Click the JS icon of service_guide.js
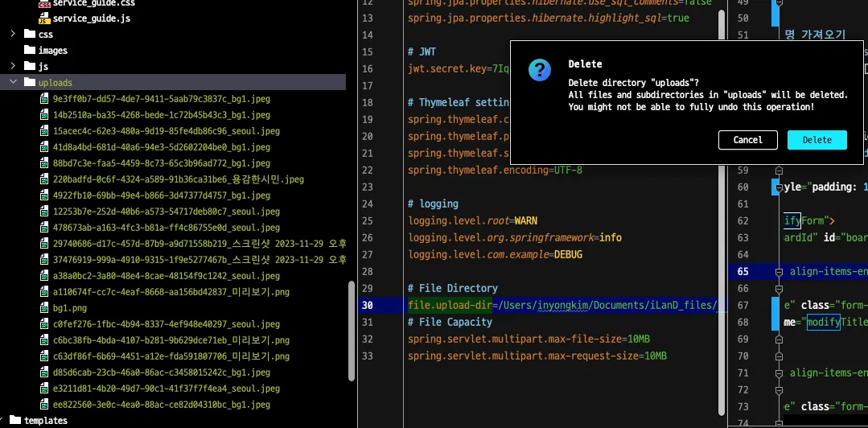Screen dimensions: 868x428 [x=44, y=18]
